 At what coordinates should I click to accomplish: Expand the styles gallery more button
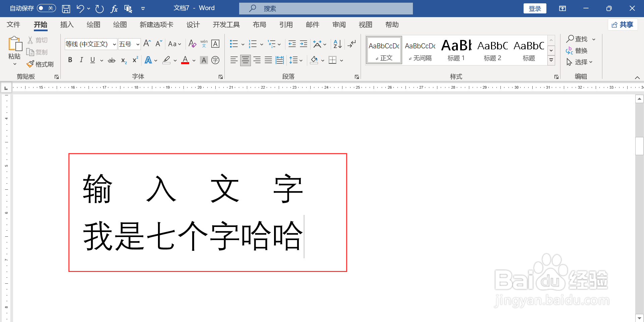pos(551,60)
